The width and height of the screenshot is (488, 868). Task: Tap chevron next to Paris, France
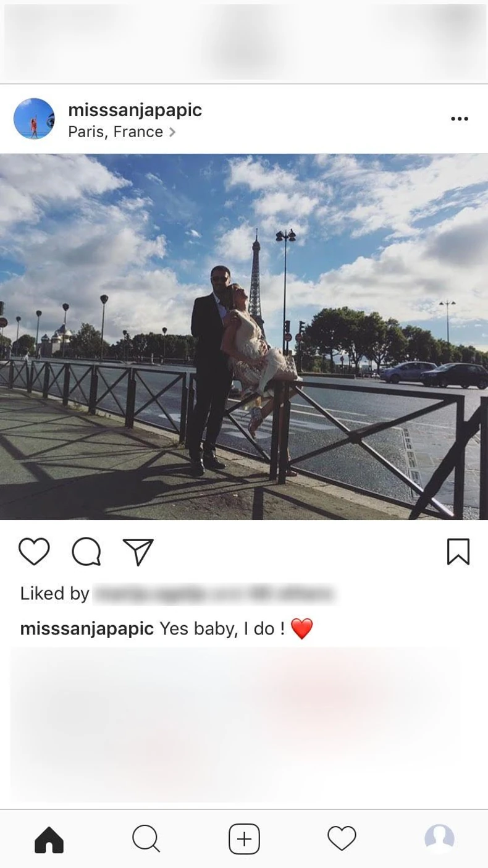click(172, 132)
